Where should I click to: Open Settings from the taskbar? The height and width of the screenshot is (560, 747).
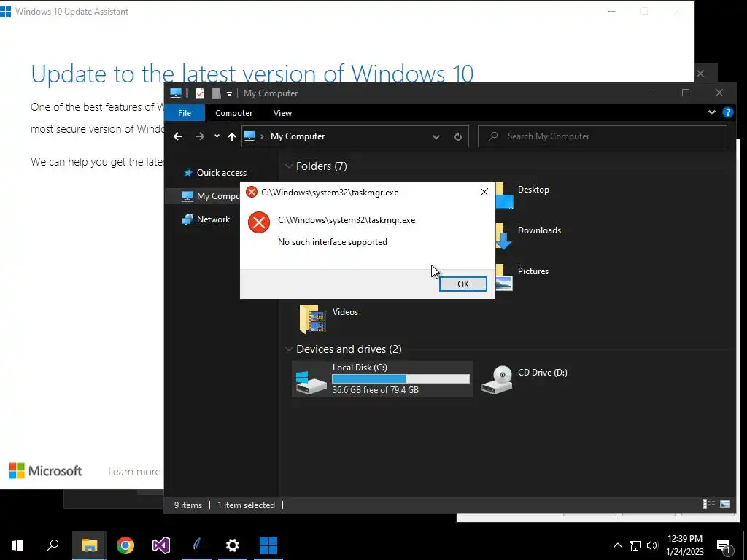click(x=233, y=545)
